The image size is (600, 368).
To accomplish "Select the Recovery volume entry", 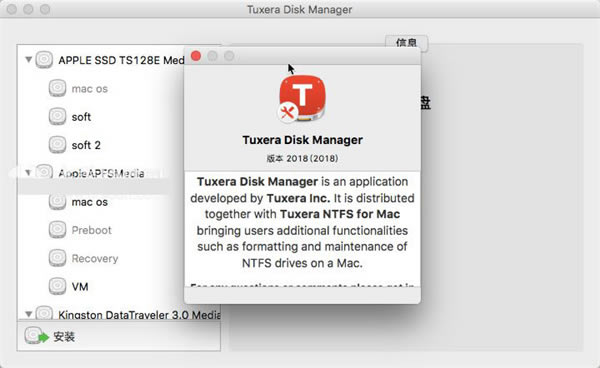I will coord(95,259).
